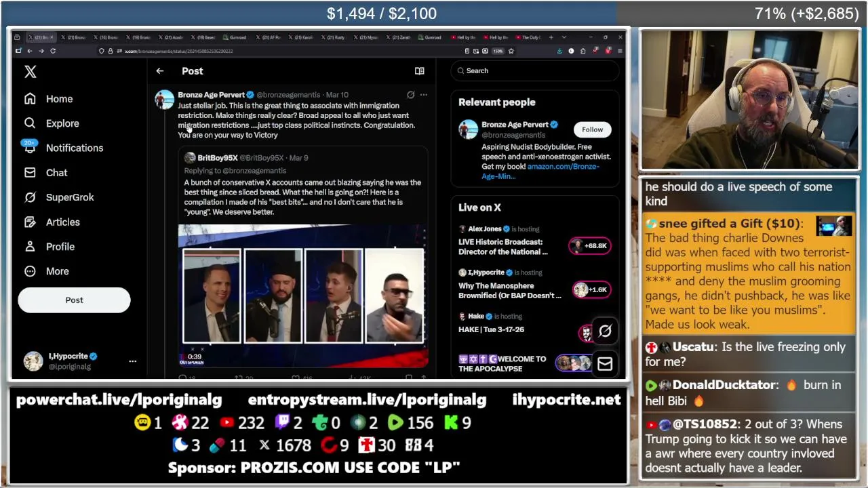Click the browser sidebar toggle icon

(18, 51)
